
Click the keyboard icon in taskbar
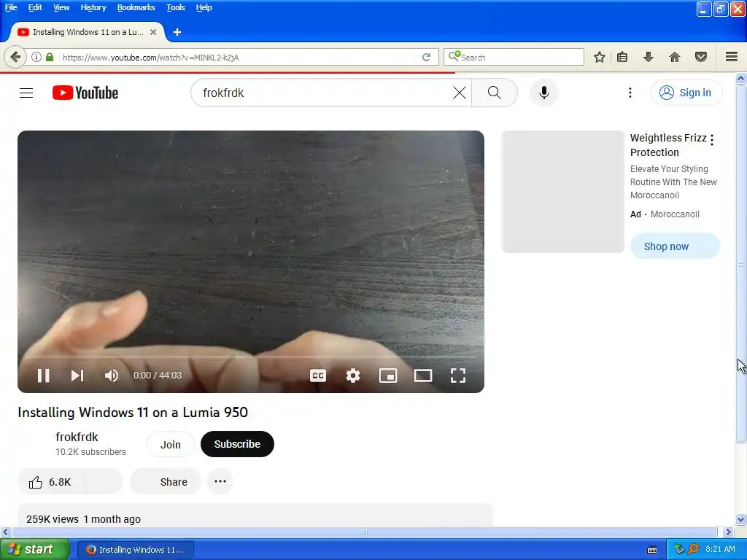[x=652, y=550]
